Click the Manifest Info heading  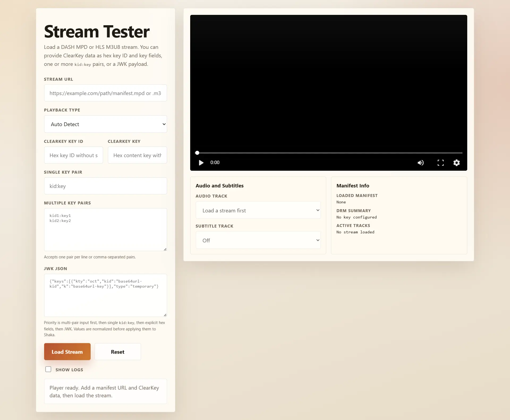353,186
